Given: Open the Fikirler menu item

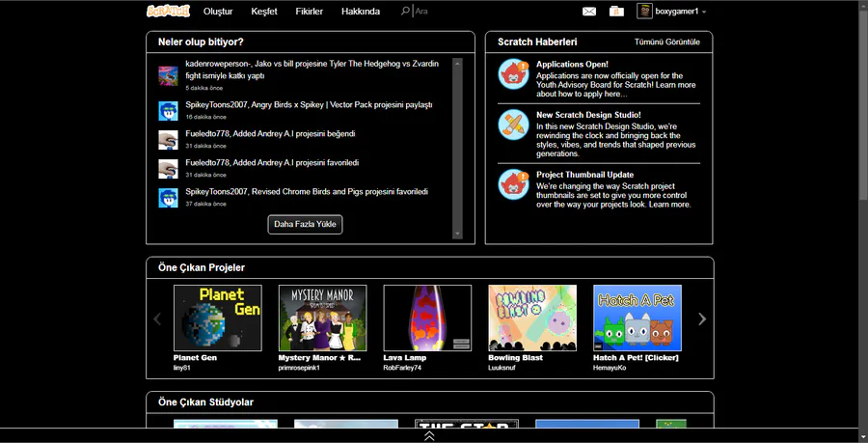Looking at the screenshot, I should (310, 11).
